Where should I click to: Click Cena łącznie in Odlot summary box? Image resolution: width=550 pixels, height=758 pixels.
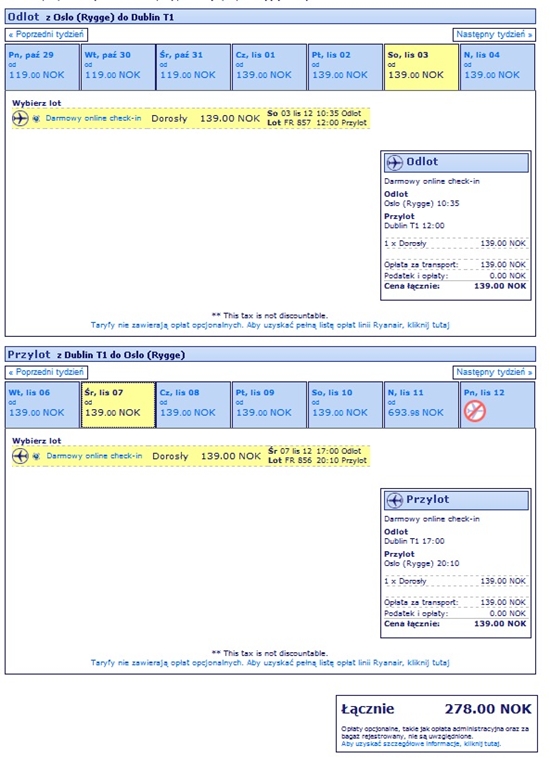(455, 286)
